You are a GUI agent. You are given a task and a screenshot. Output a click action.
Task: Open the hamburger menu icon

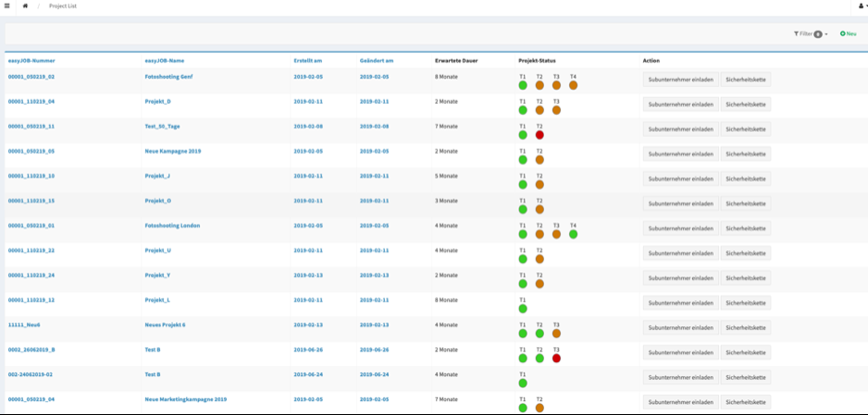click(6, 6)
